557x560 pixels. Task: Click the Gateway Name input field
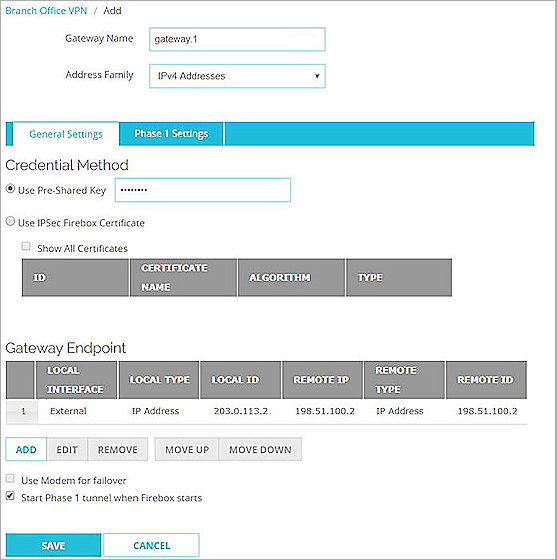point(237,39)
